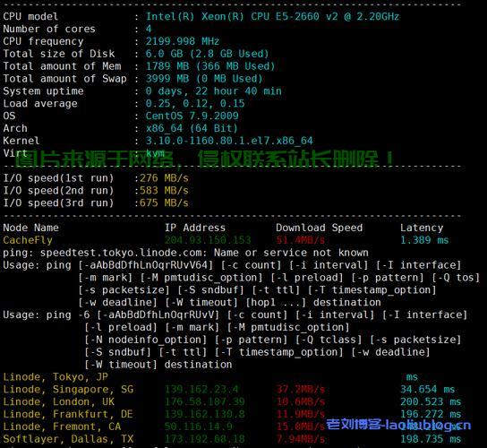
Task: Click the CPU model Intel Xeon text
Action: tap(272, 16)
